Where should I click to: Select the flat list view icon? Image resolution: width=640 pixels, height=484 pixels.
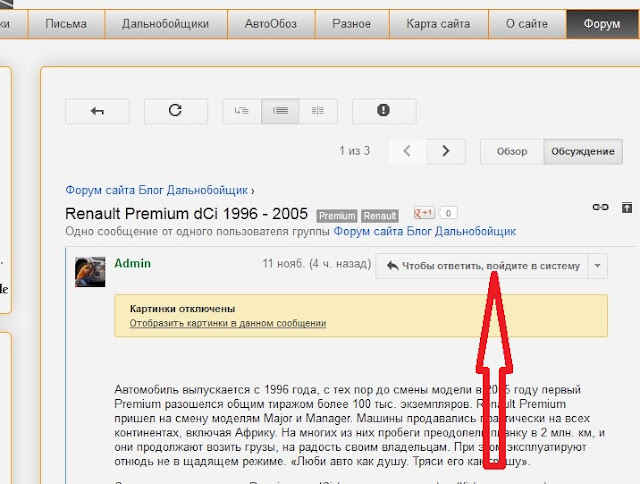[280, 111]
